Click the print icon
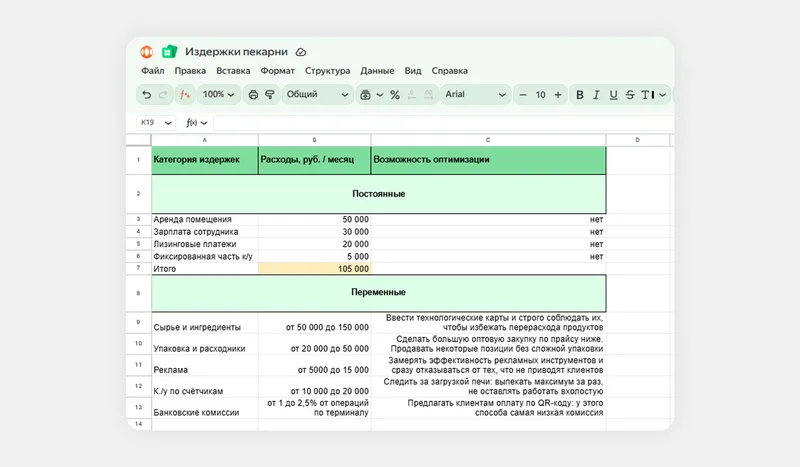Screen dimensions: 800x467 [x=253, y=94]
